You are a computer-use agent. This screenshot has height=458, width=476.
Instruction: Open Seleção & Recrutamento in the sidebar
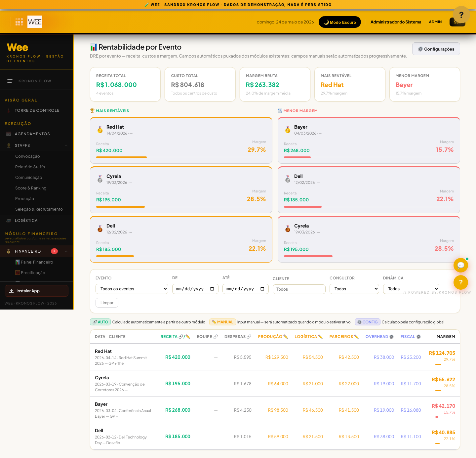39,209
